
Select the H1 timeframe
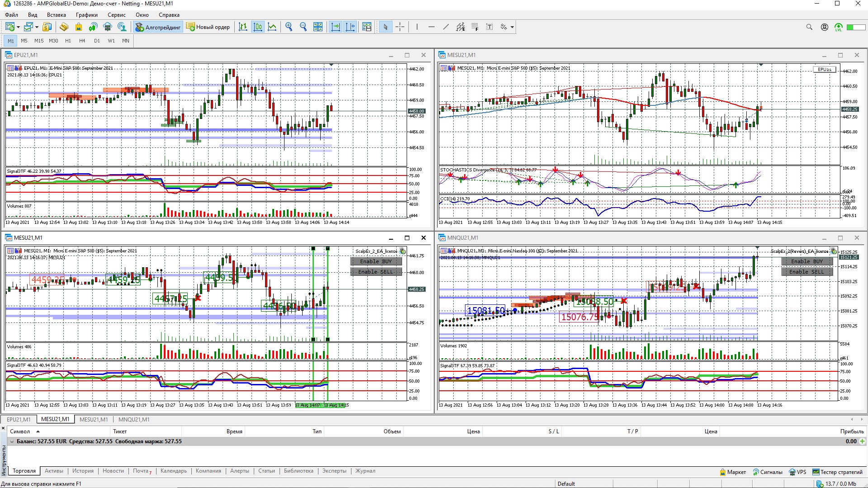pos(68,41)
